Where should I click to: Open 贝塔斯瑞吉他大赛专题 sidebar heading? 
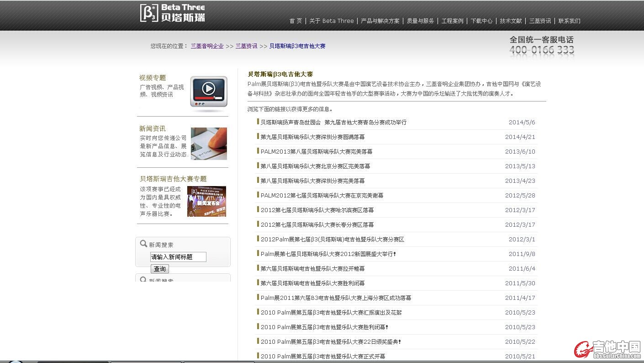[x=173, y=179]
